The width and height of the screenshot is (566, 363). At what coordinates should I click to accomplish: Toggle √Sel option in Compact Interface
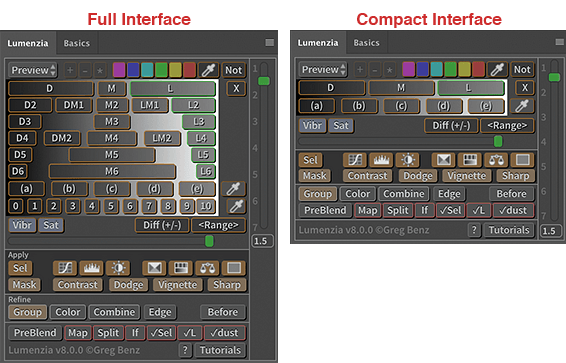point(450,210)
